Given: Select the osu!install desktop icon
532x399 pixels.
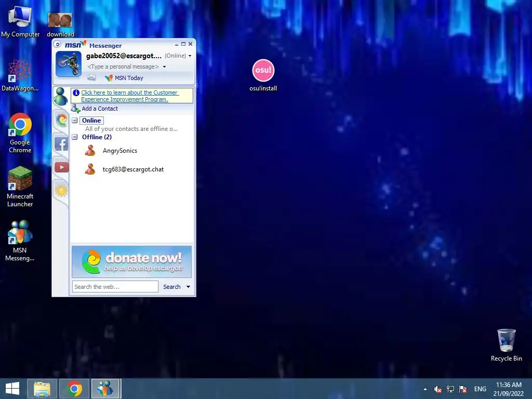Looking at the screenshot, I should [x=263, y=75].
